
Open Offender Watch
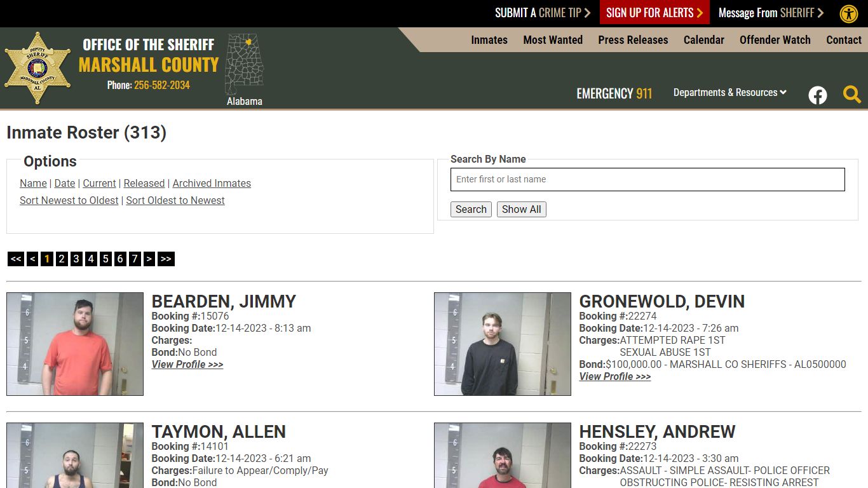click(x=775, y=39)
